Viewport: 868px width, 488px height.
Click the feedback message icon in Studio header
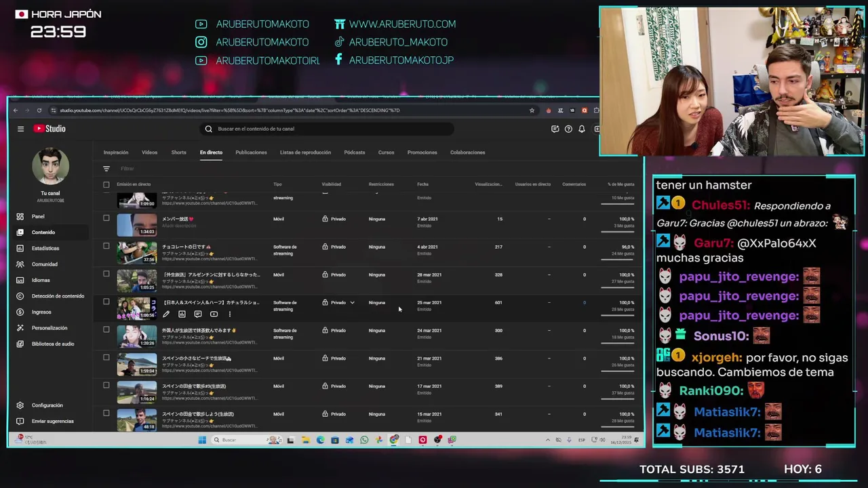[555, 129]
